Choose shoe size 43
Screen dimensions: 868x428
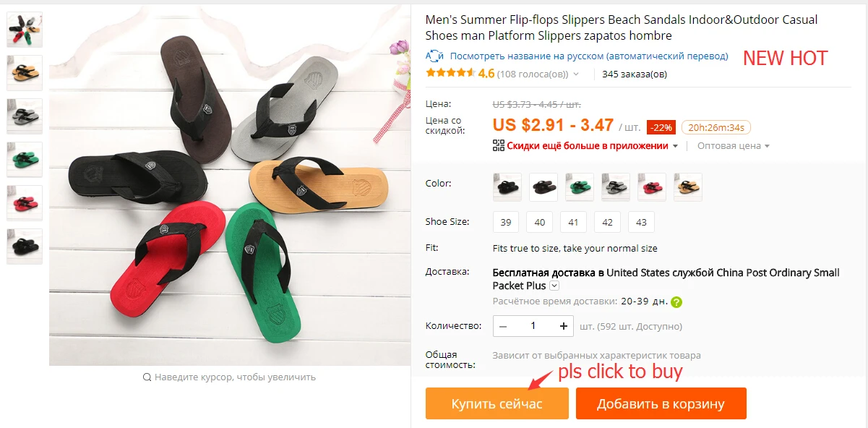[641, 222]
